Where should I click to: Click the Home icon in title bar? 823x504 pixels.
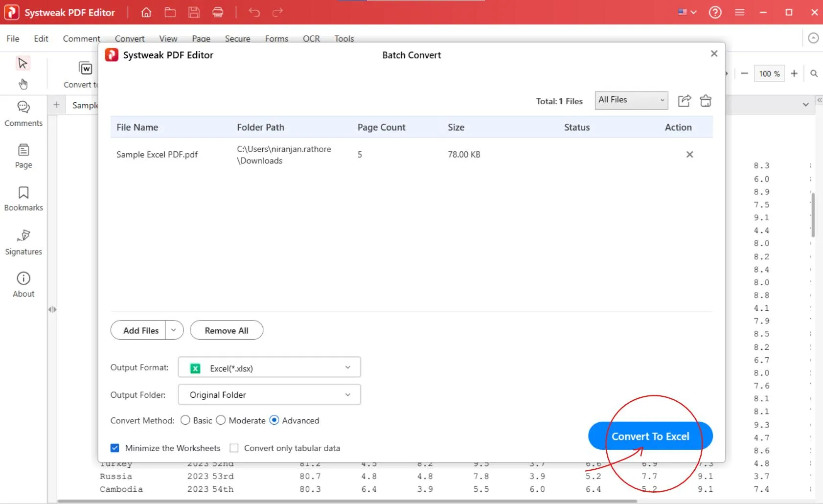click(x=146, y=12)
